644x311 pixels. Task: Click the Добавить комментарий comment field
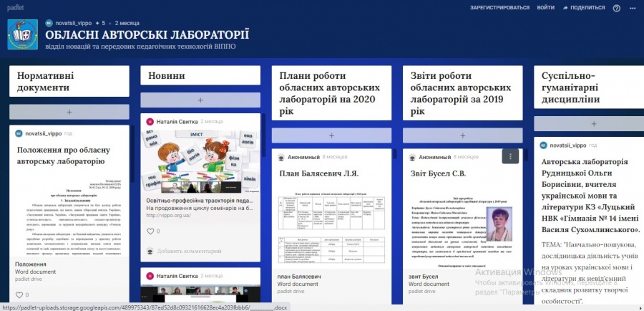point(190,251)
